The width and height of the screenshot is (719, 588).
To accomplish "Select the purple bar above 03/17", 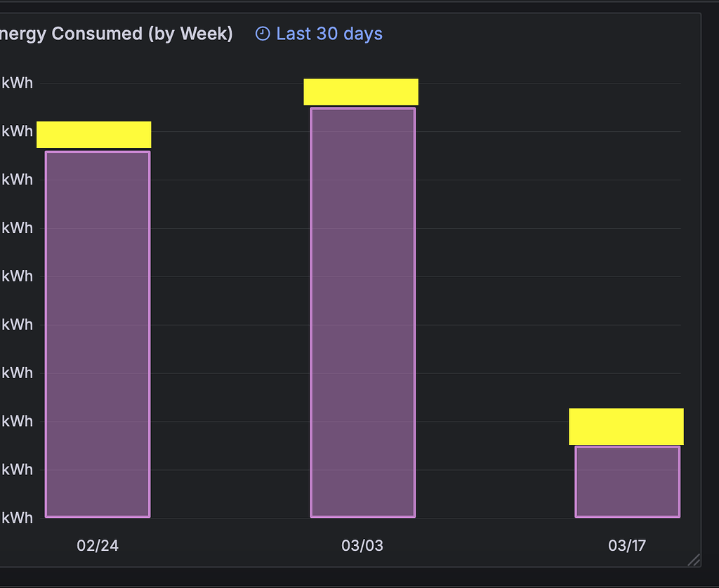I will click(627, 481).
